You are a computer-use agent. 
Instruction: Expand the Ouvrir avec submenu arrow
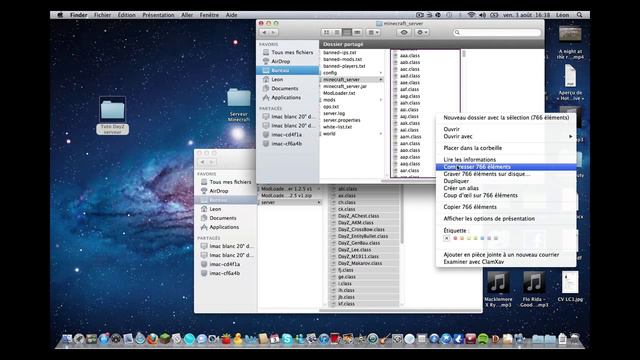[571, 136]
